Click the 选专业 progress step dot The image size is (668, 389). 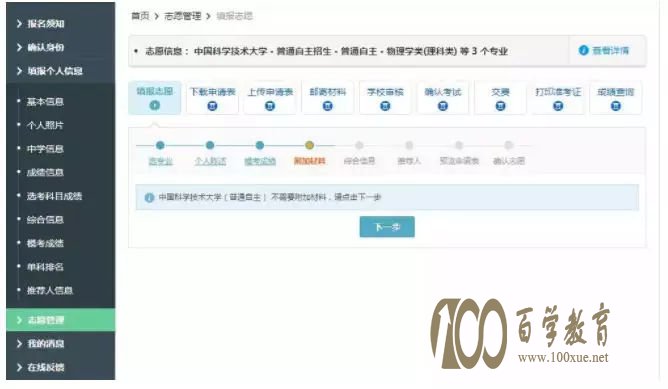[x=160, y=145]
